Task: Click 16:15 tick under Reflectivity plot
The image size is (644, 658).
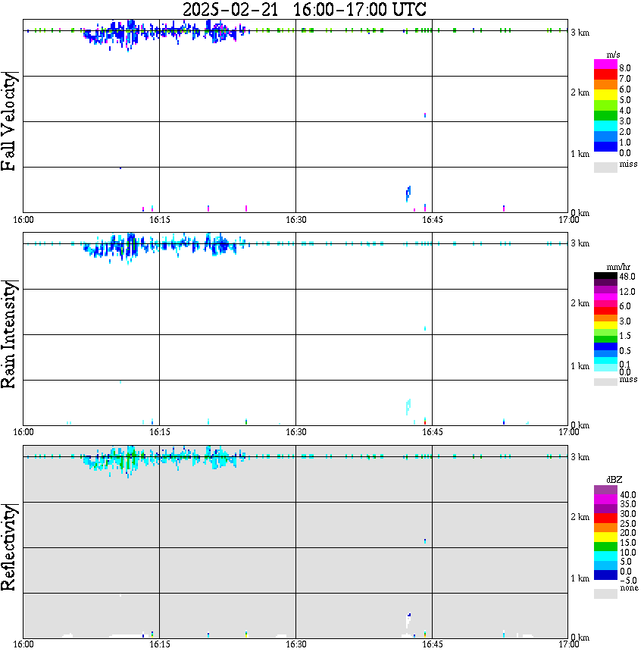Action: pos(160,644)
